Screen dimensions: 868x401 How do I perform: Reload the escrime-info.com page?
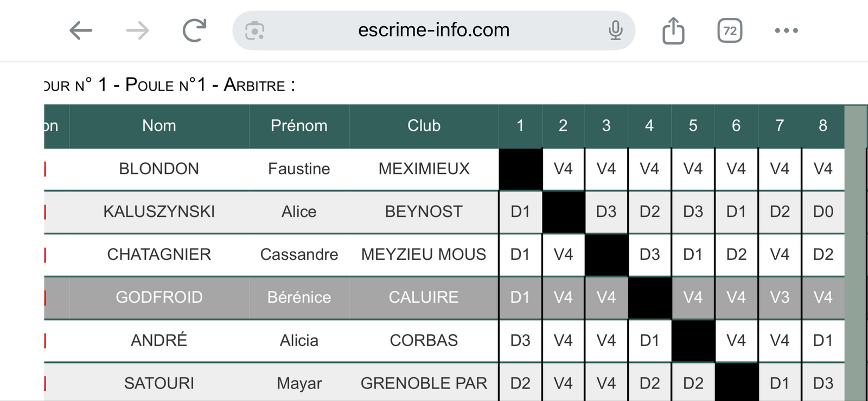194,30
